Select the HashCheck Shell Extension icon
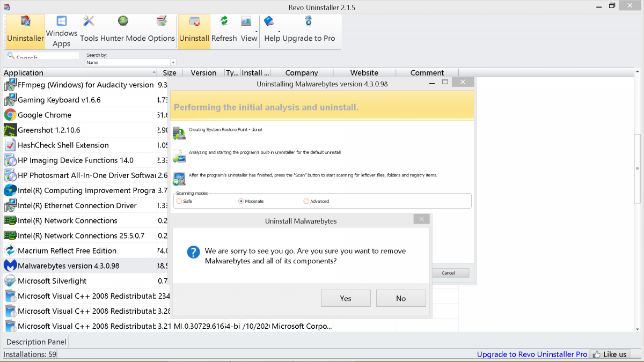Viewport: 644px width, 362px height. 10,145
